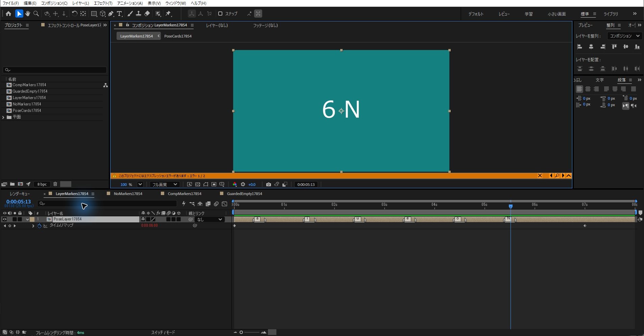Image resolution: width=644 pixels, height=336 pixels.
Task: Click layer marker 'a' on PoseLayer17854
Action: [258, 219]
